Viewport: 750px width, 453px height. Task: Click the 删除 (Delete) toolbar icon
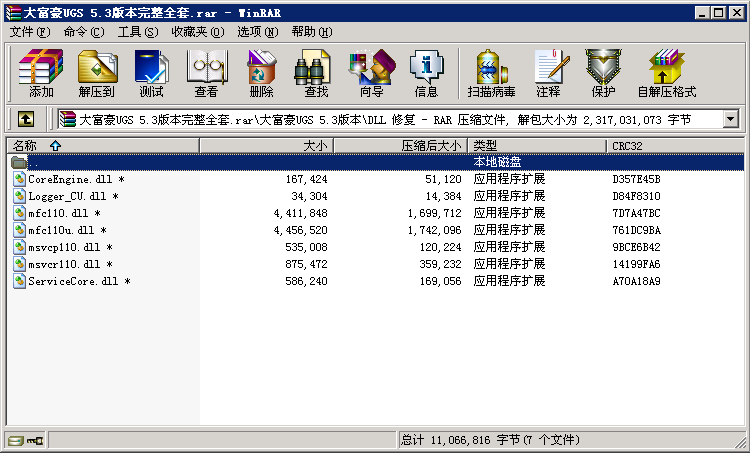261,73
